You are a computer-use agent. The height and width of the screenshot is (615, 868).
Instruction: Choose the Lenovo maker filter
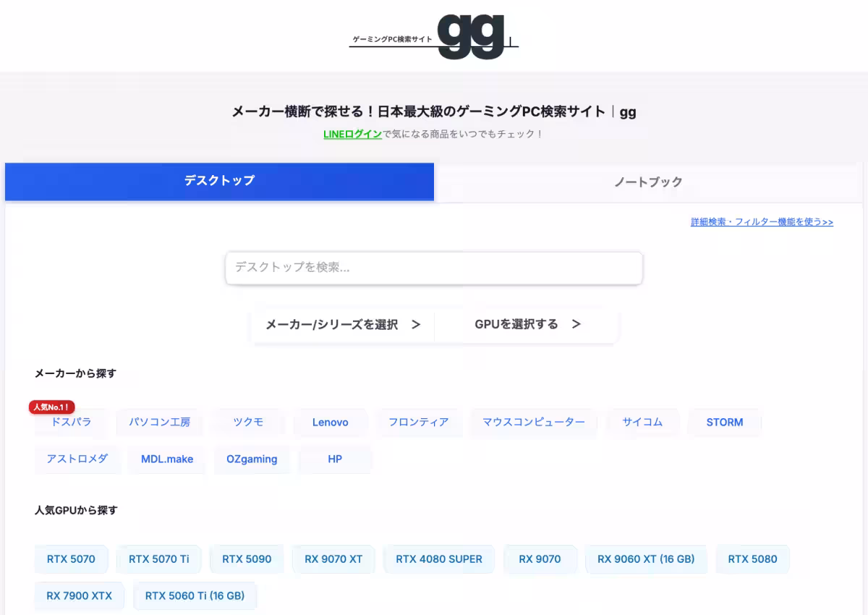coord(331,423)
